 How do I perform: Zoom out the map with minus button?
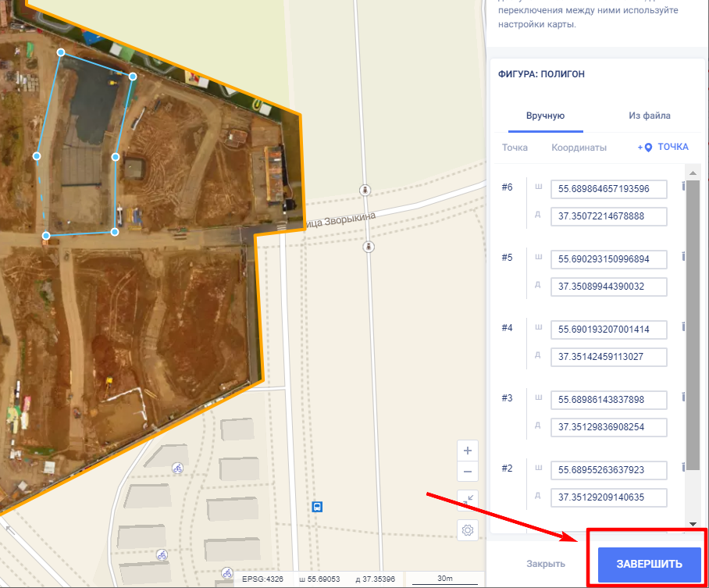[467, 472]
